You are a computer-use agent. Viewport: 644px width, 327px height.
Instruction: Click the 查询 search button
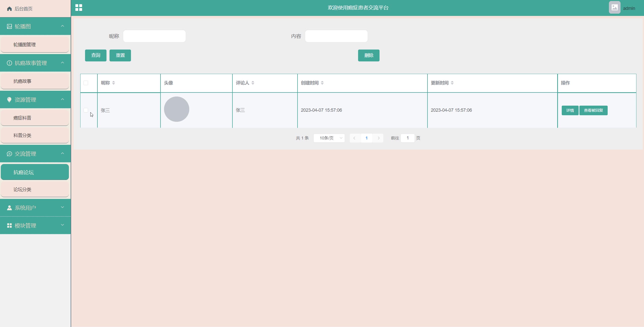click(96, 55)
